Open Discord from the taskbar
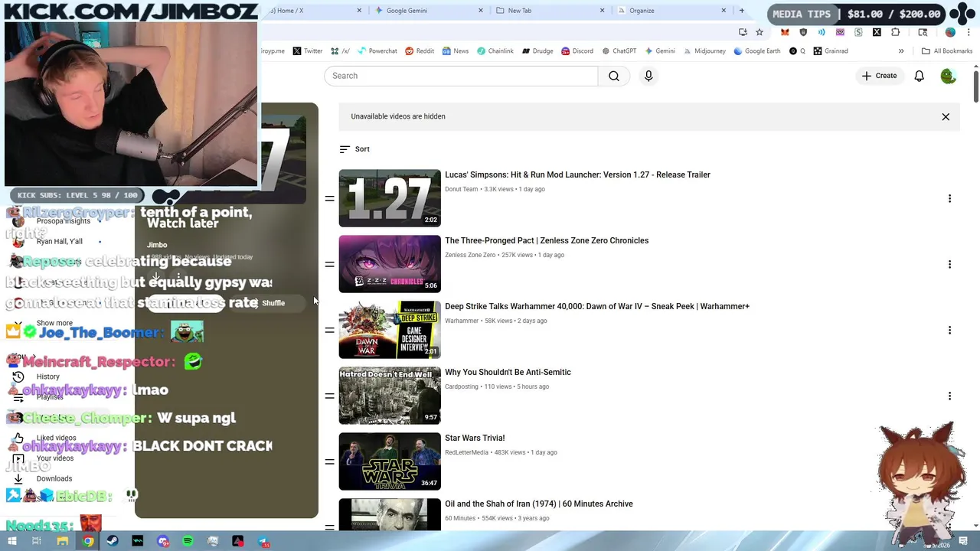The height and width of the screenshot is (551, 980). click(x=163, y=541)
